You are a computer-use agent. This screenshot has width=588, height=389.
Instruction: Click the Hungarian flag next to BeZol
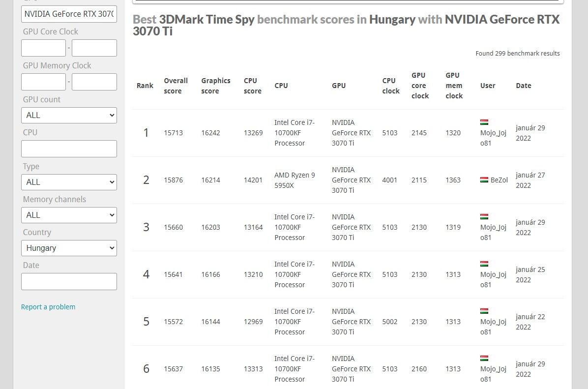(484, 180)
